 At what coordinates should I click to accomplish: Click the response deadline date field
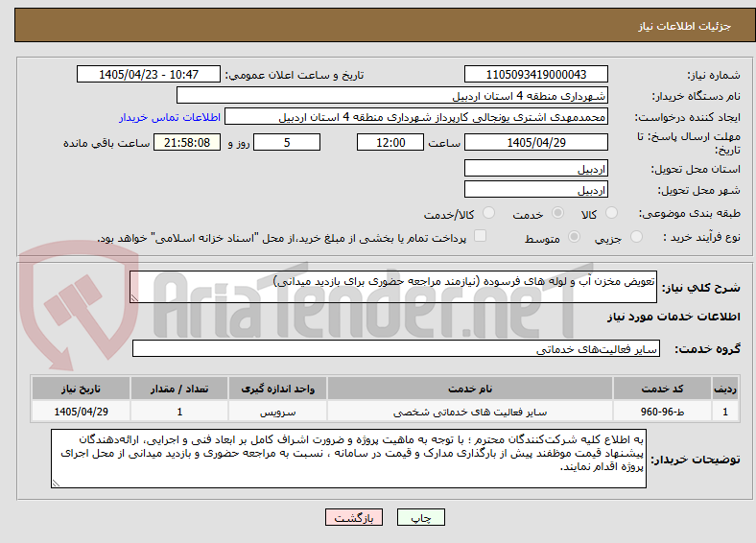click(536, 142)
